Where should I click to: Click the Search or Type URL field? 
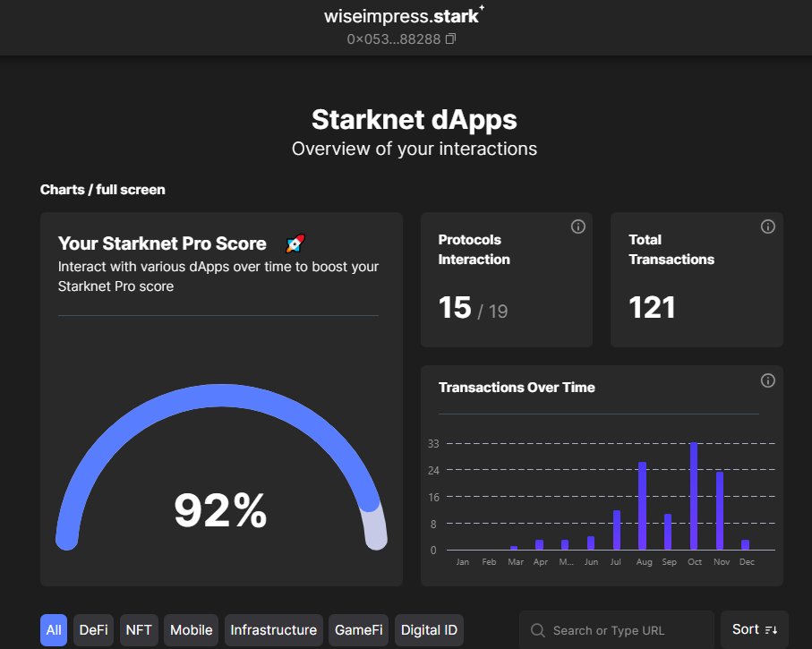coord(618,630)
